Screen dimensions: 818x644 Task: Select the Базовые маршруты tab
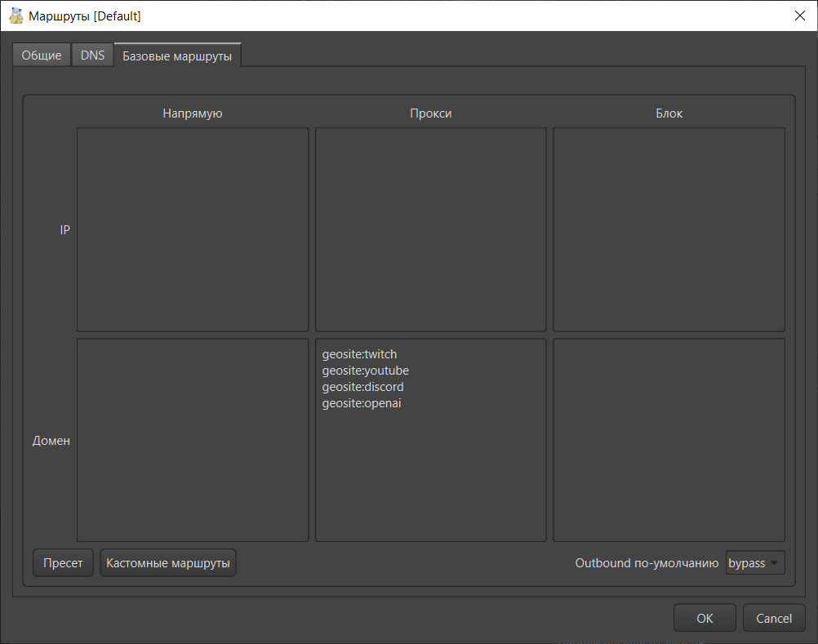click(x=177, y=56)
